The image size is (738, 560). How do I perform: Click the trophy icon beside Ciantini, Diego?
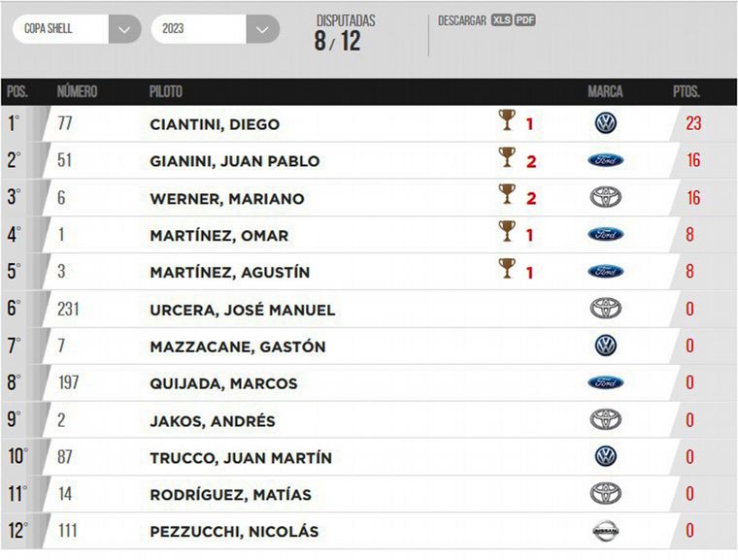pos(507,120)
